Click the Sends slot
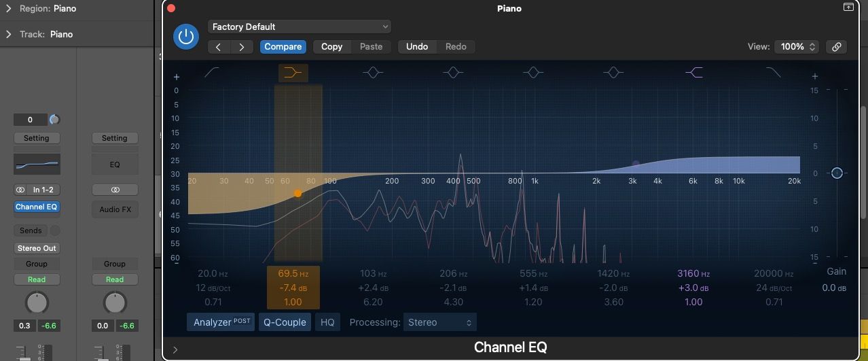 point(31,230)
